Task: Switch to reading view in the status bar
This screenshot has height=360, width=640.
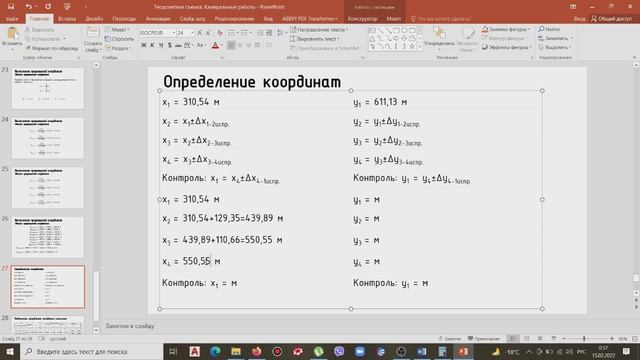Action: 540,339
